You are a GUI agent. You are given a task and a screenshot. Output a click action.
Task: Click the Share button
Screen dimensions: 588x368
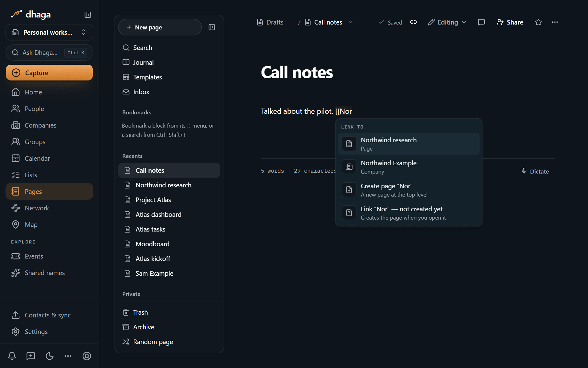click(x=510, y=22)
